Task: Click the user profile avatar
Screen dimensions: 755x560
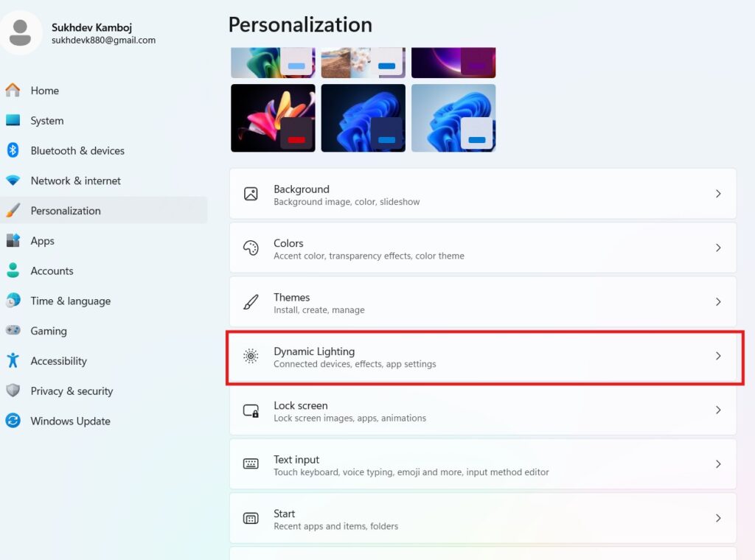Action: coord(21,32)
